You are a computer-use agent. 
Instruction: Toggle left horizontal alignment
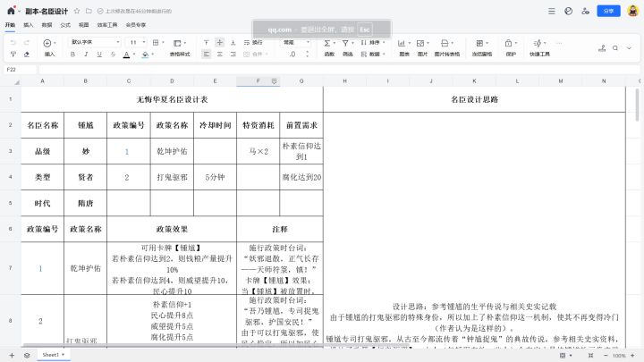207,55
